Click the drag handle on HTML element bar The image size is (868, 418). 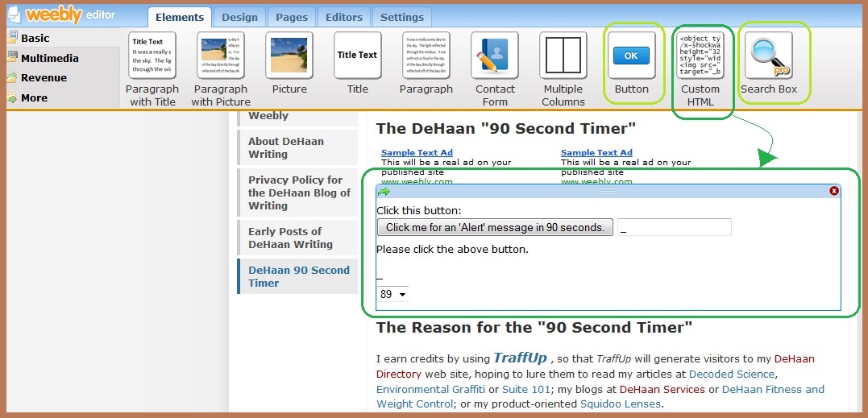[608, 191]
